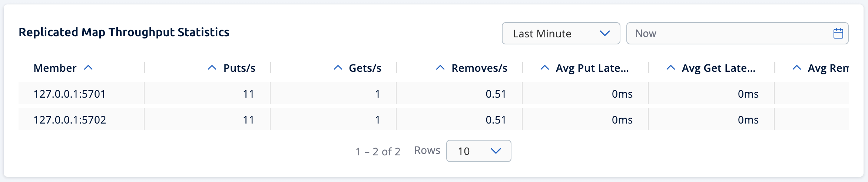Select member 127.0.0.1:5702 row

(x=70, y=120)
